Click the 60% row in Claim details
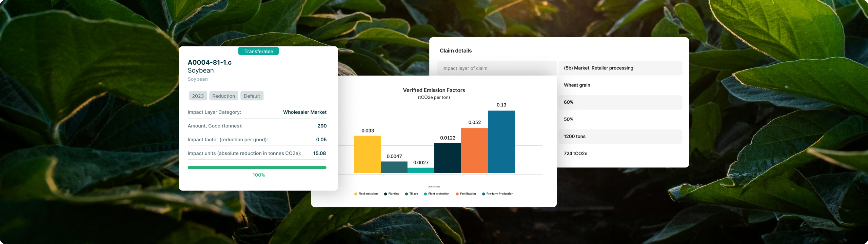868x244 pixels. [620, 102]
